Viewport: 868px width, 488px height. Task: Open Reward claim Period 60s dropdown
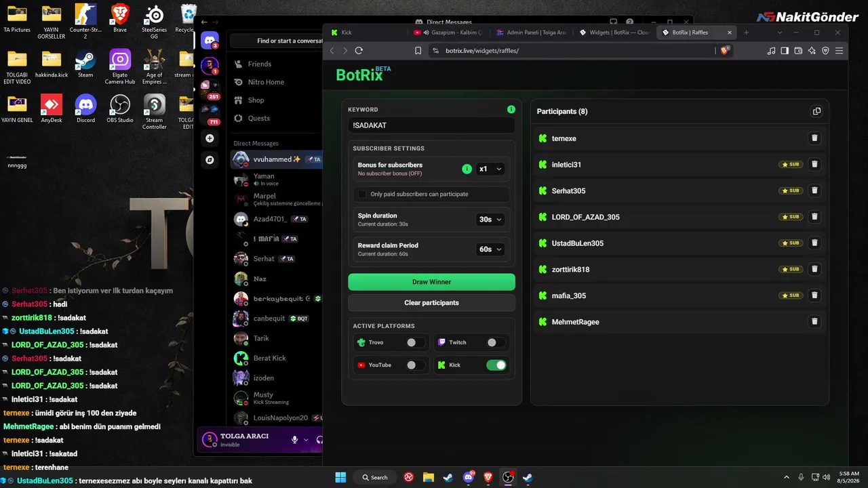tap(490, 249)
